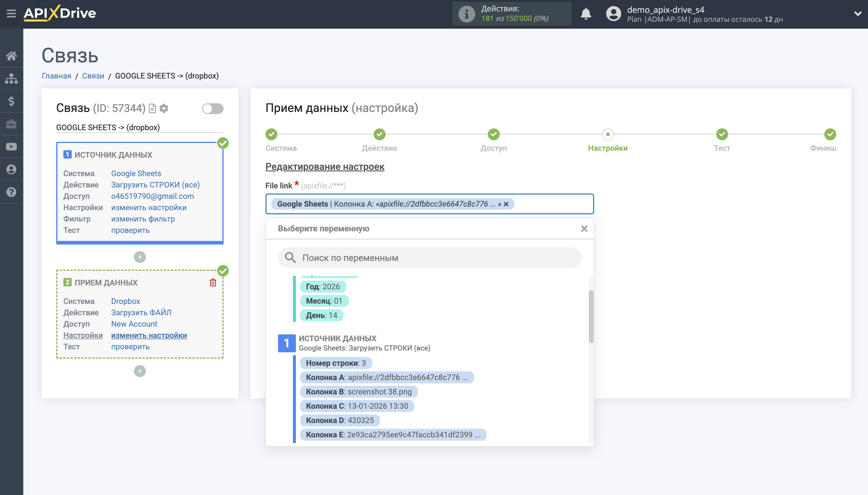Open the изменить фильтр link
Screen dimensions: 868x495
pyautogui.click(x=143, y=219)
